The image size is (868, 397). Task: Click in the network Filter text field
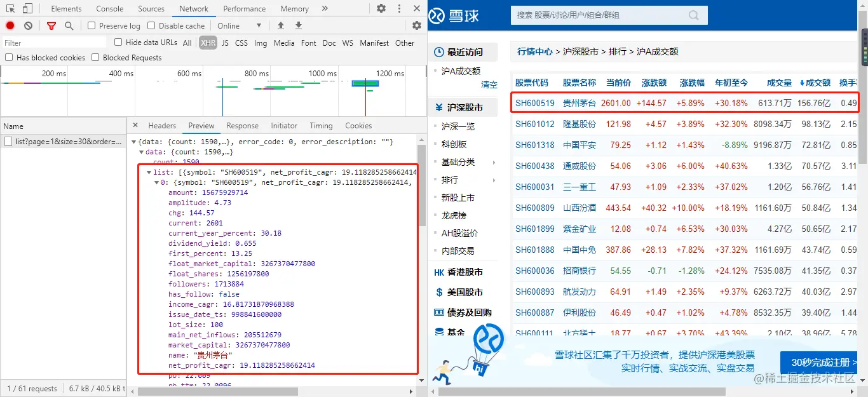click(54, 43)
